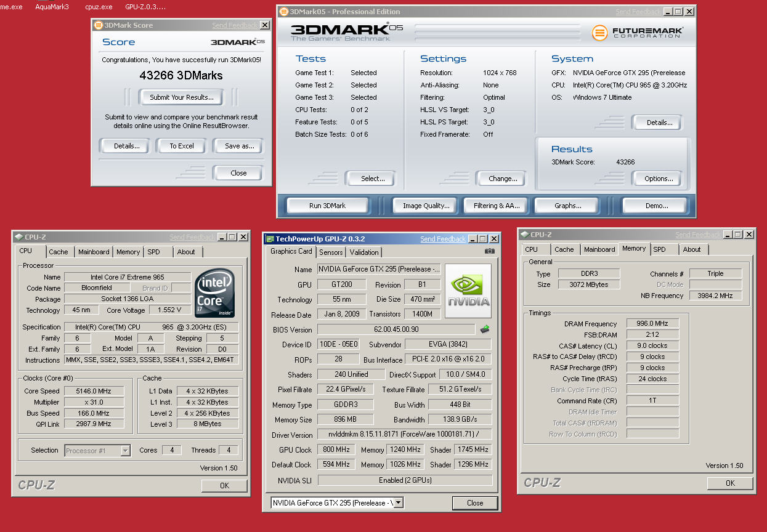Screen dimensions: 767x532
Task: Click OK in left CPU-Z window
Action: [224, 486]
